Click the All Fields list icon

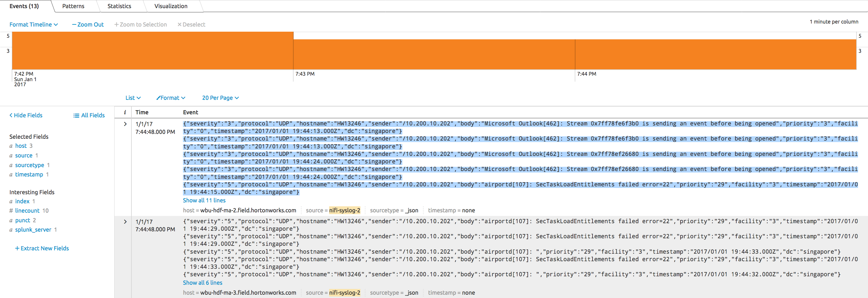(76, 115)
